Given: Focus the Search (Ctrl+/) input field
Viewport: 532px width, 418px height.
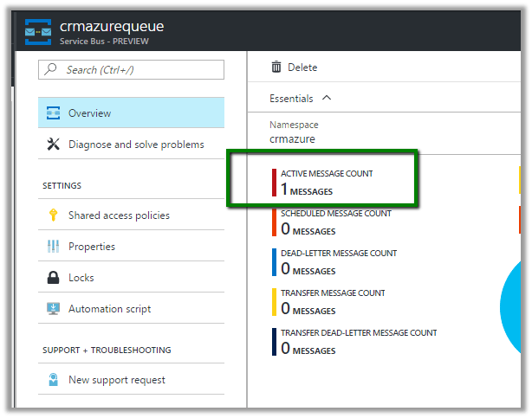Looking at the screenshot, I should pyautogui.click(x=131, y=69).
